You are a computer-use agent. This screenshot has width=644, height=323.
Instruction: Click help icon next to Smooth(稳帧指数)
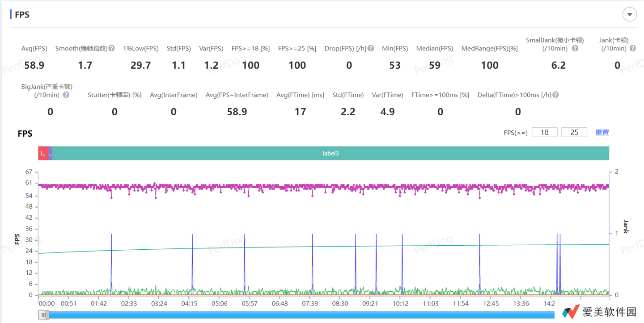point(111,48)
